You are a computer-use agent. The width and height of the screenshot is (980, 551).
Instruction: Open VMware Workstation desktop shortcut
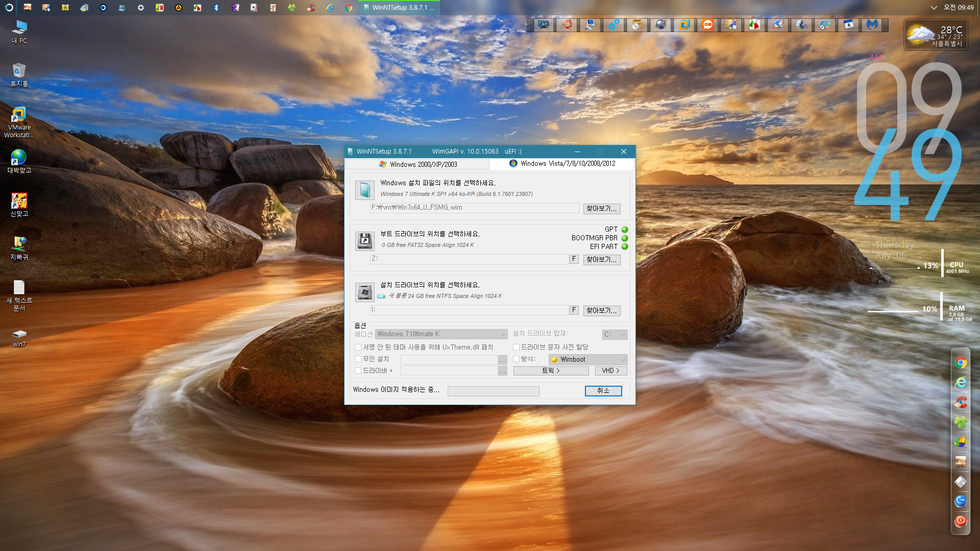pos(19,122)
